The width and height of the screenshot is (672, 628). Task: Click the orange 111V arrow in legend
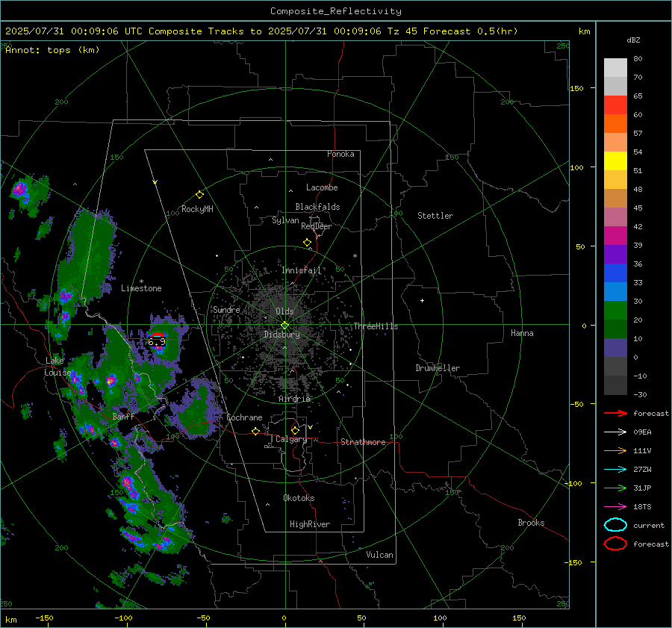[615, 450]
